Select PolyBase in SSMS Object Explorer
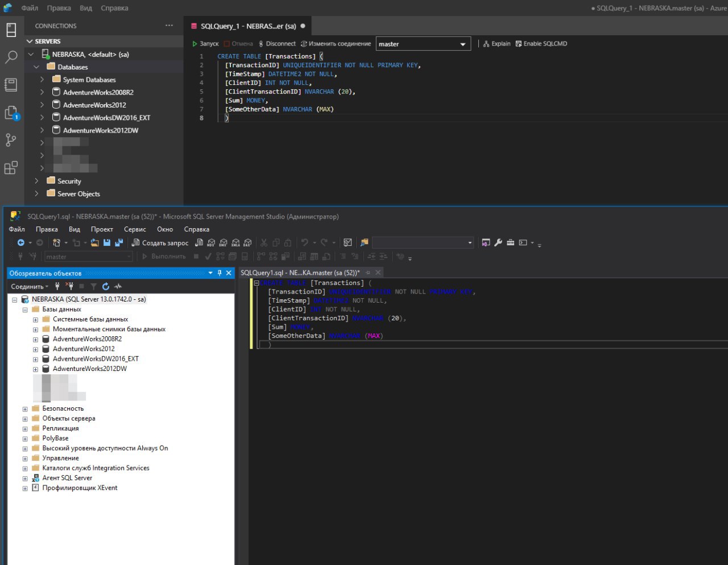The width and height of the screenshot is (728, 565). coord(55,439)
